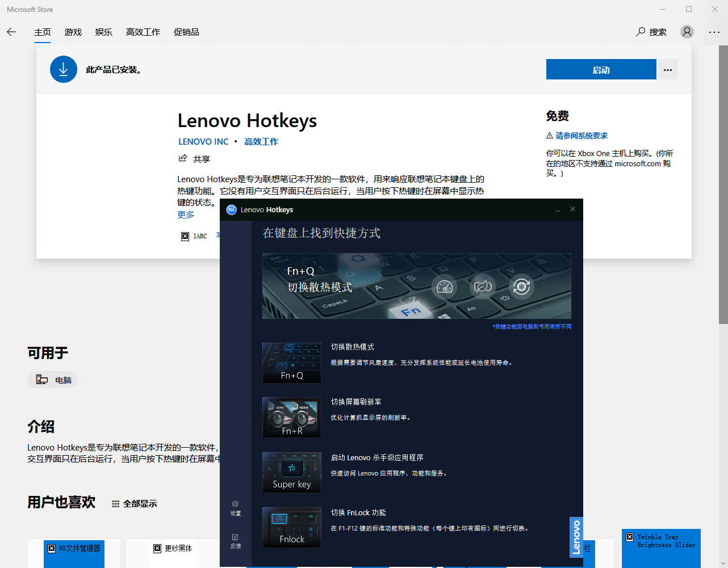Click the Fn+Q 切换散热模式 banner
Viewport: 728px width, 568px height.
(417, 286)
